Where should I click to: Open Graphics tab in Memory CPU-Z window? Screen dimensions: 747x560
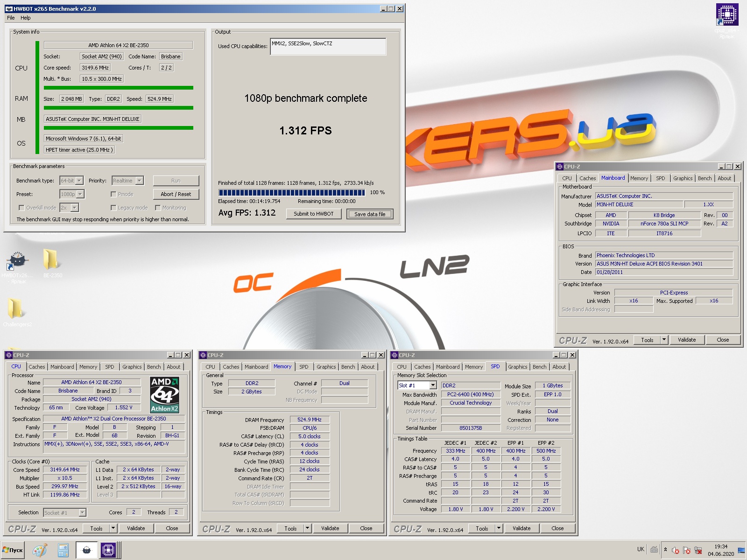326,367
